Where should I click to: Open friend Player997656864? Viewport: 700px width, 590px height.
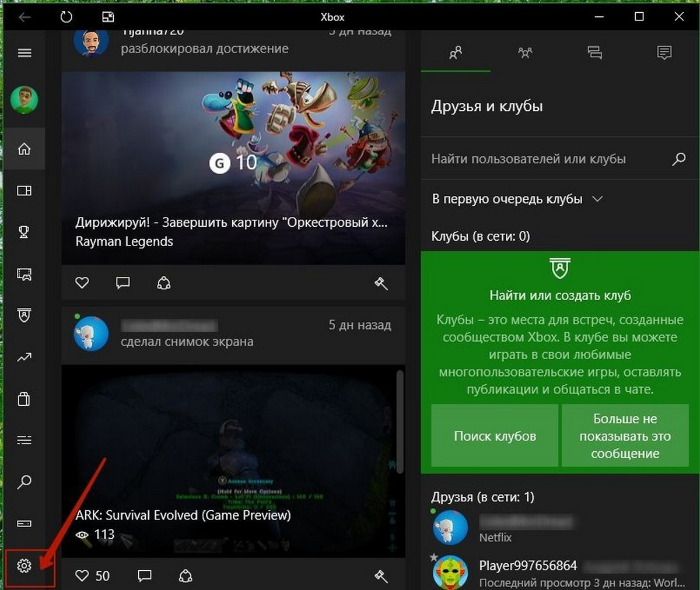(559, 573)
